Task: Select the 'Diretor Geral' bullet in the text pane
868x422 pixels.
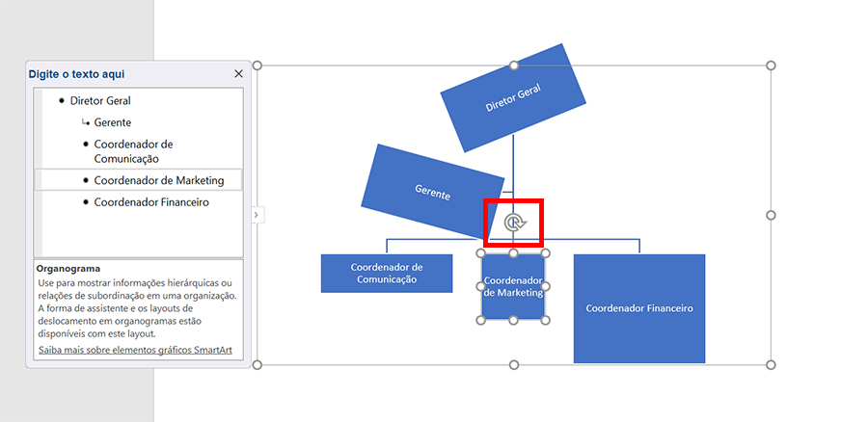Action: tap(100, 100)
